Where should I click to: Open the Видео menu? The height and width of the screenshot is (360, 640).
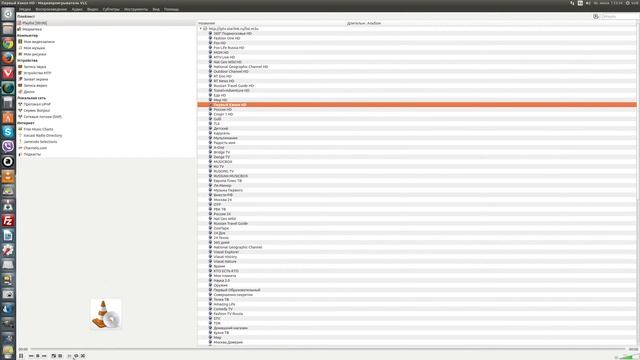click(93, 9)
